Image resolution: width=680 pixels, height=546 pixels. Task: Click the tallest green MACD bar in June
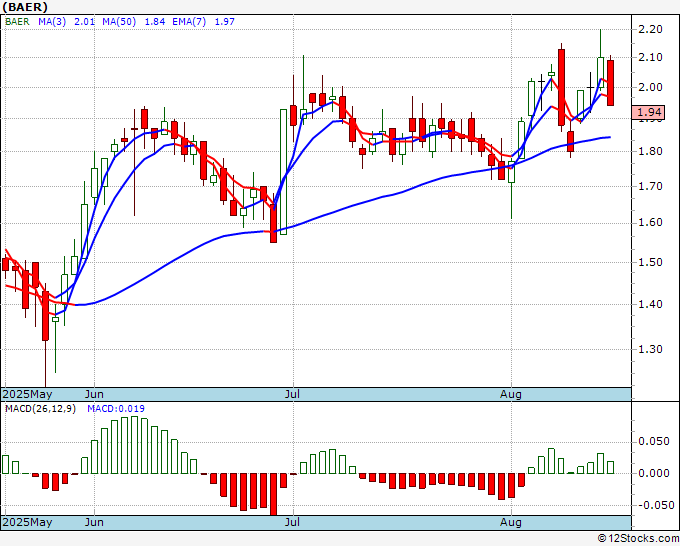coord(134,445)
